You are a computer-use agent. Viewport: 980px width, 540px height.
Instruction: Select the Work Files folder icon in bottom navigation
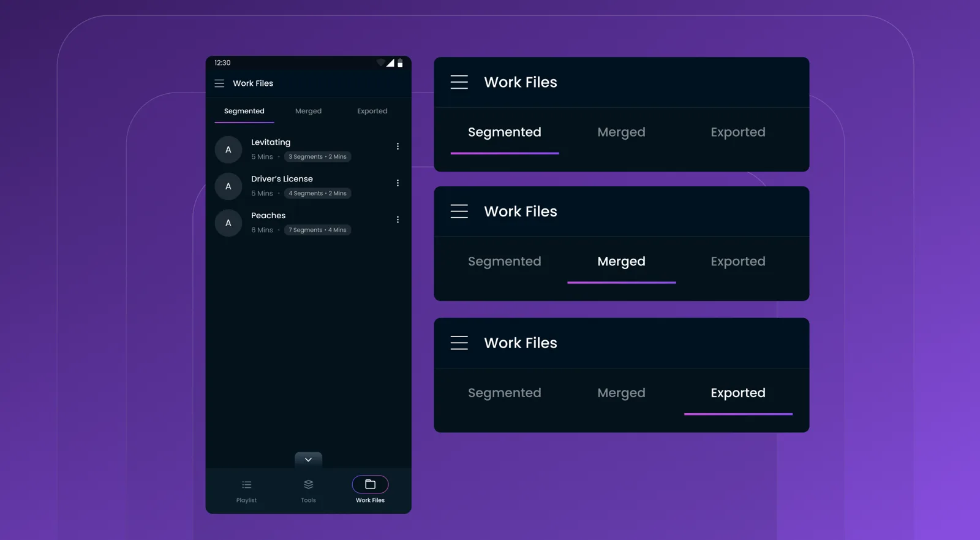370,484
